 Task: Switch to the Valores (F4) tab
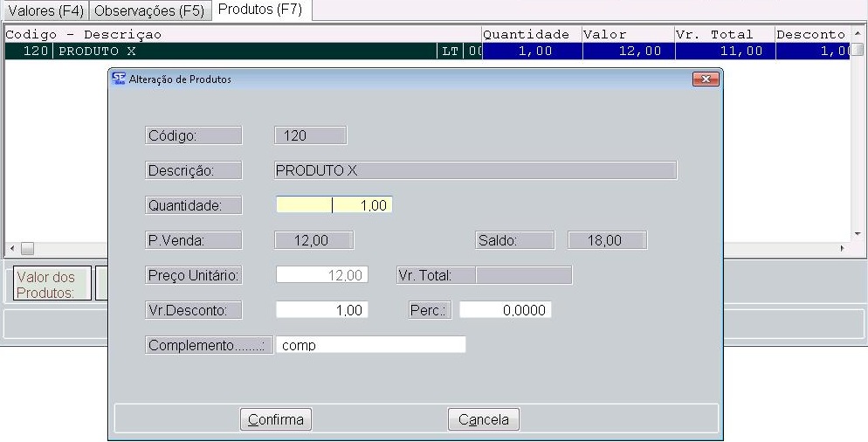(45, 11)
